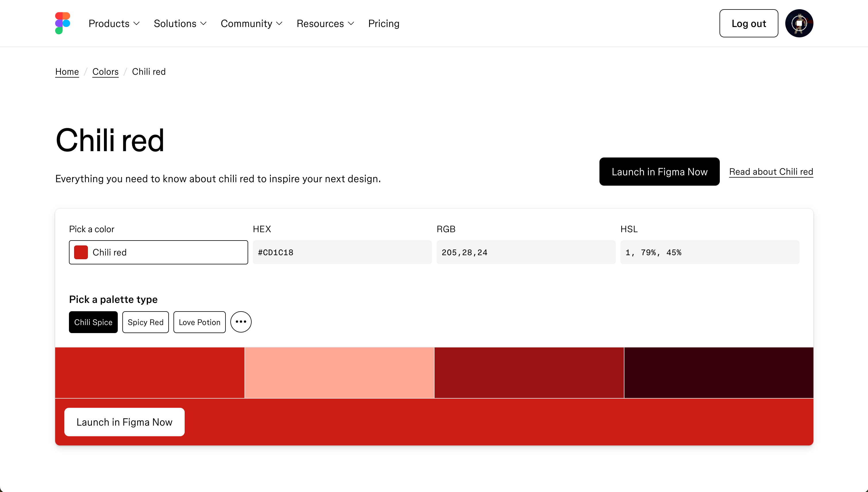Image resolution: width=868 pixels, height=492 pixels.
Task: Go to the Pricing page
Action: (384, 24)
